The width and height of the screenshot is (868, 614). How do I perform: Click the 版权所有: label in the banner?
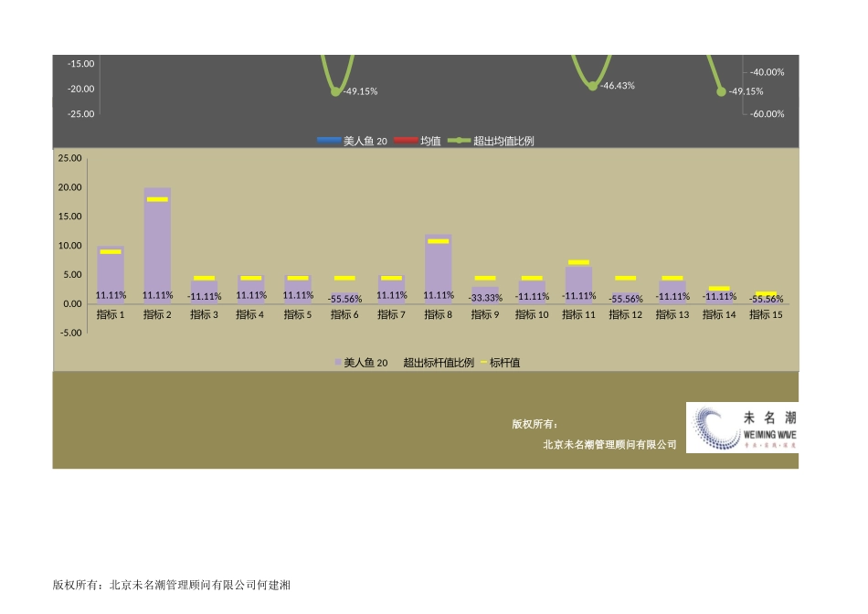click(535, 424)
